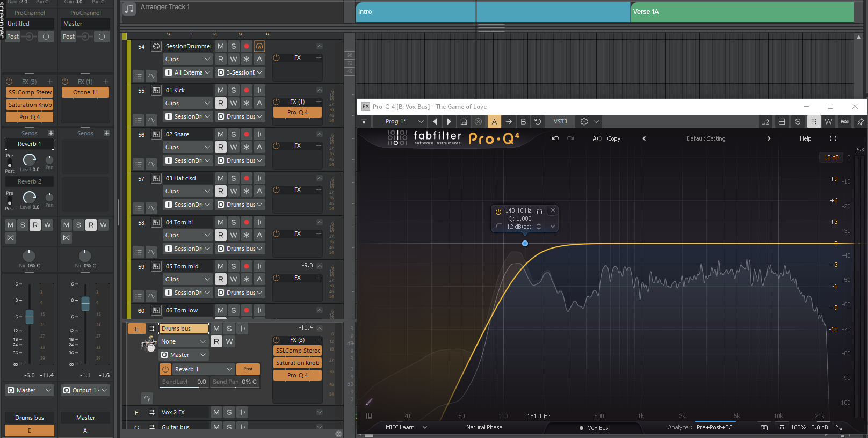Click the Post button on Reverb 1 send
Screen dimensions: 868x438
[248, 369]
